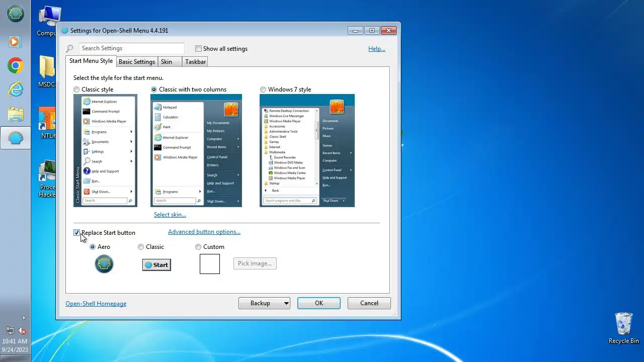
Task: Switch to the Taskbar tab
Action: click(195, 62)
